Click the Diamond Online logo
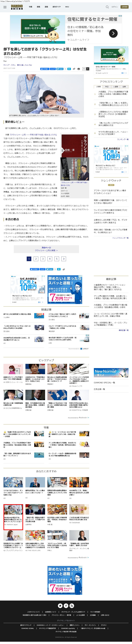 click(17, 7)
